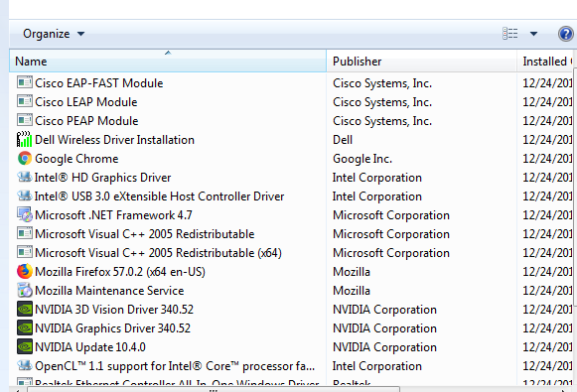Click the NVIDIA Update 10.4.0 icon

pyautogui.click(x=25, y=346)
